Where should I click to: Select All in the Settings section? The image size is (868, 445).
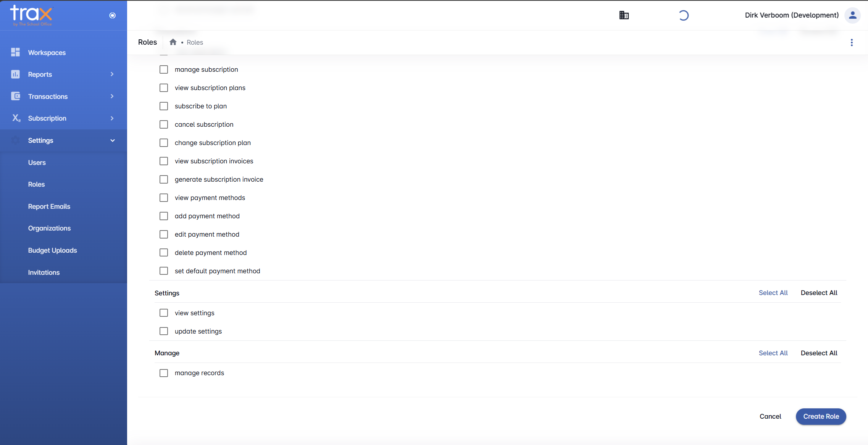[773, 293]
